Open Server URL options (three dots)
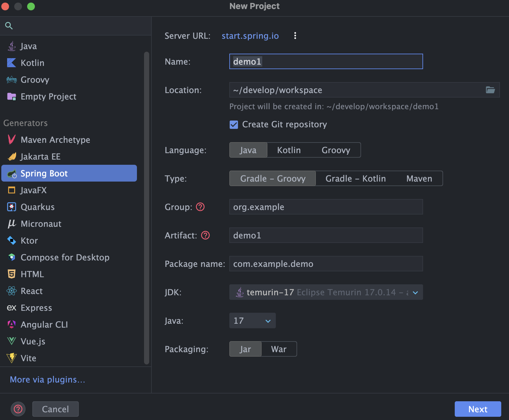The height and width of the screenshot is (420, 509). (295, 36)
